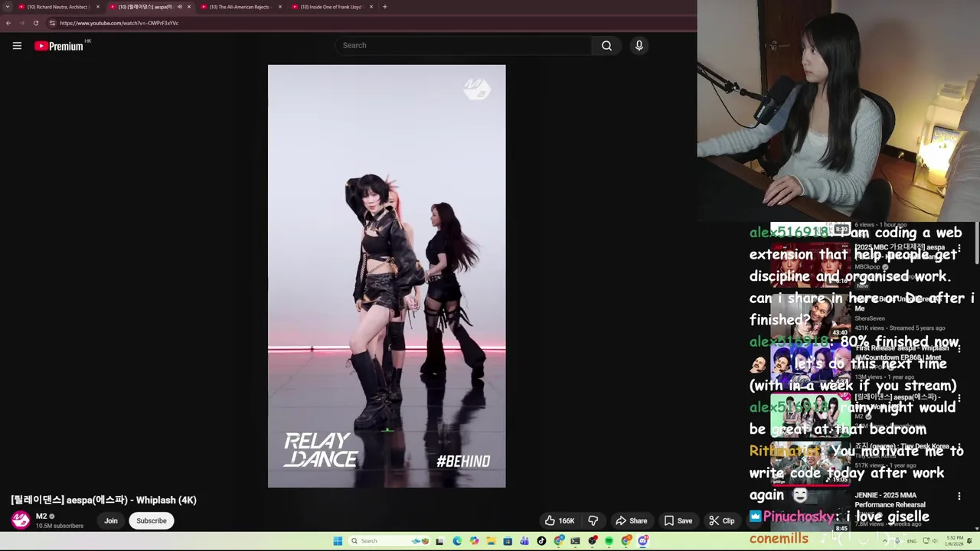The width and height of the screenshot is (980, 551).
Task: Share the aespa Whiplash video
Action: [632, 520]
